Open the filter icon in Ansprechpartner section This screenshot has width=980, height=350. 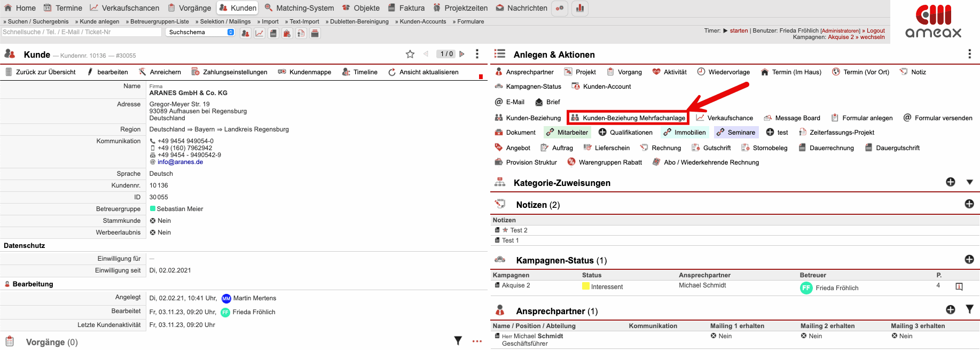click(969, 309)
